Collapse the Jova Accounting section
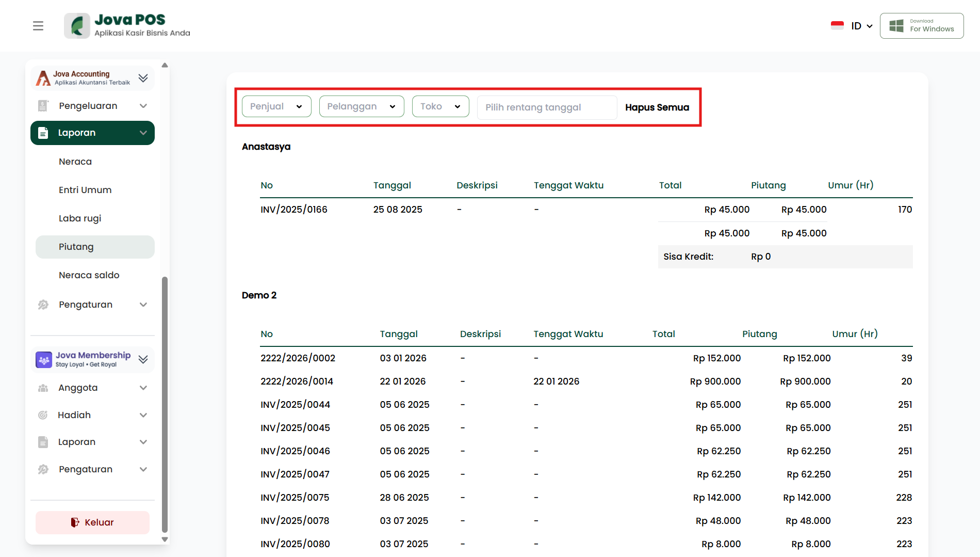 coord(143,78)
